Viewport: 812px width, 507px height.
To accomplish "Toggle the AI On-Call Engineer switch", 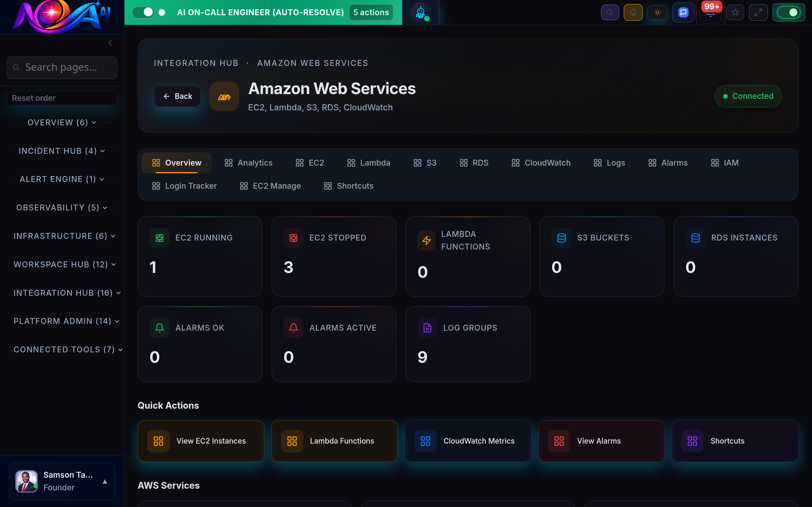I will 143,12.
